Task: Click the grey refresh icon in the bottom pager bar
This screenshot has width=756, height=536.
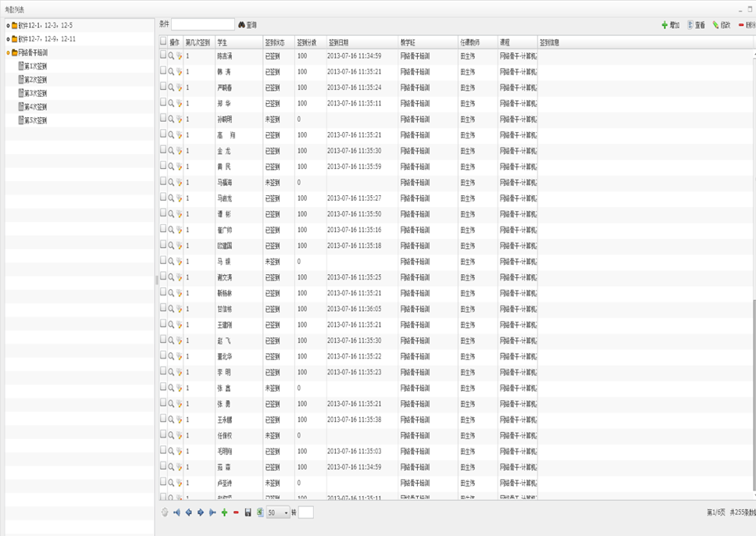Action: coord(165,513)
